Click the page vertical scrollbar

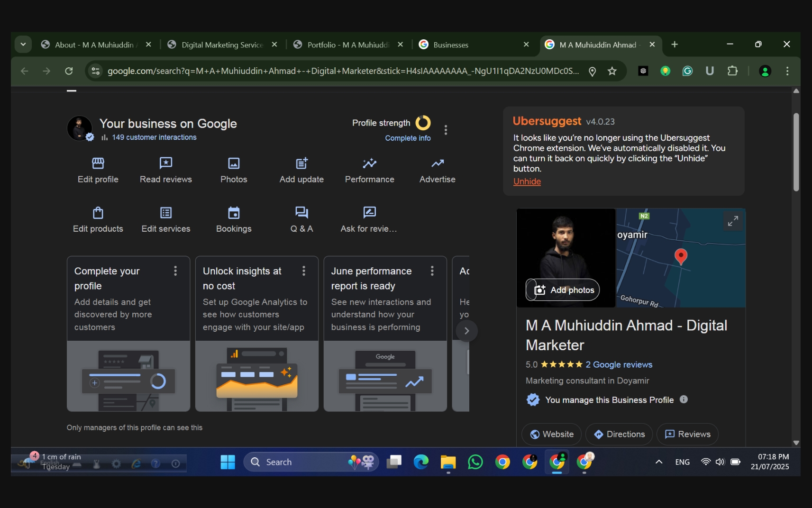pyautogui.click(x=796, y=152)
